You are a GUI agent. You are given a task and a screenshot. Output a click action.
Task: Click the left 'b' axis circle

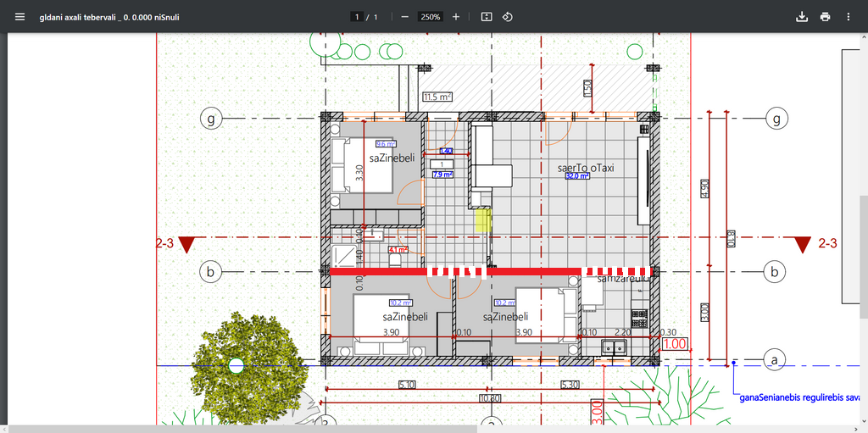coord(210,272)
